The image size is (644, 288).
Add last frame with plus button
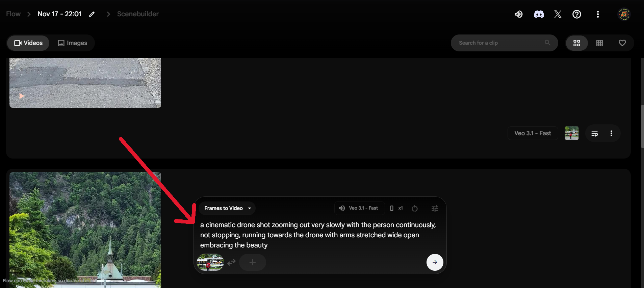pos(253,262)
